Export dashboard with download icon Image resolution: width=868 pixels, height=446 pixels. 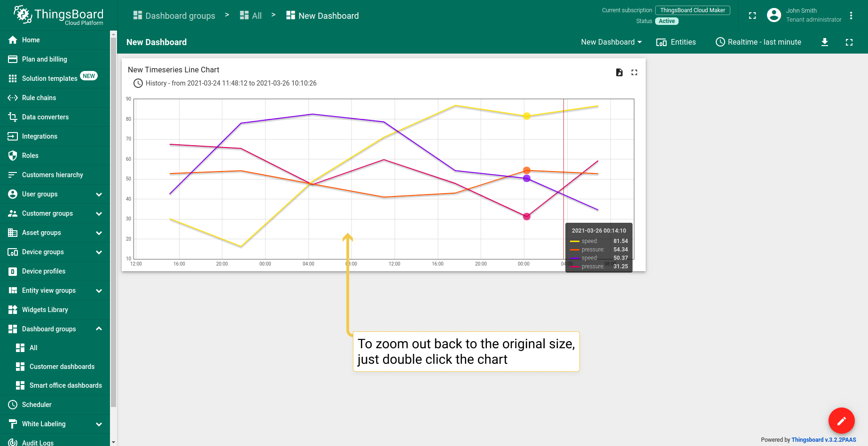coord(825,42)
